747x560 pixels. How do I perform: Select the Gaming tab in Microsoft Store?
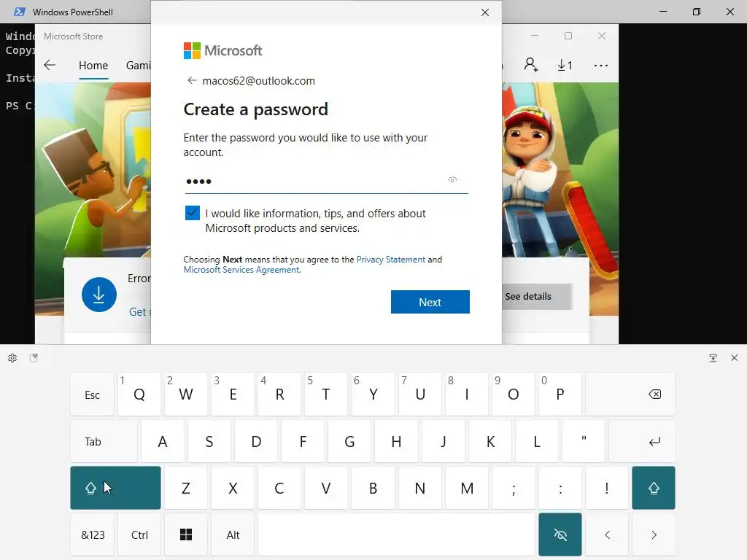138,65
